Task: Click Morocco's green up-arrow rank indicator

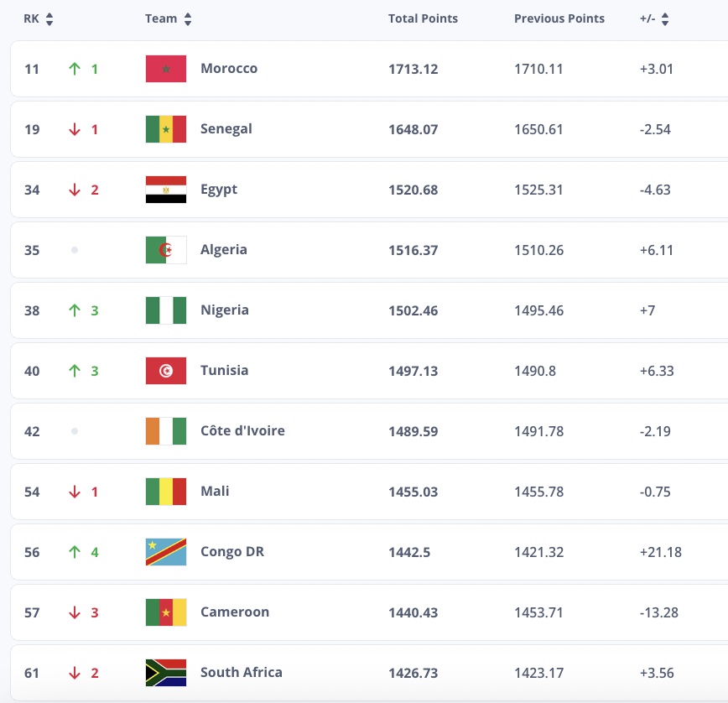Action: 75,69
